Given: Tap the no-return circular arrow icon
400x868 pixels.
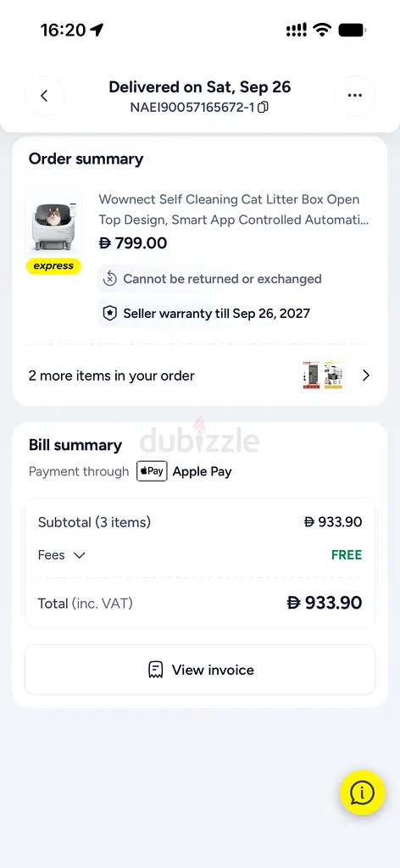Looking at the screenshot, I should pyautogui.click(x=109, y=279).
